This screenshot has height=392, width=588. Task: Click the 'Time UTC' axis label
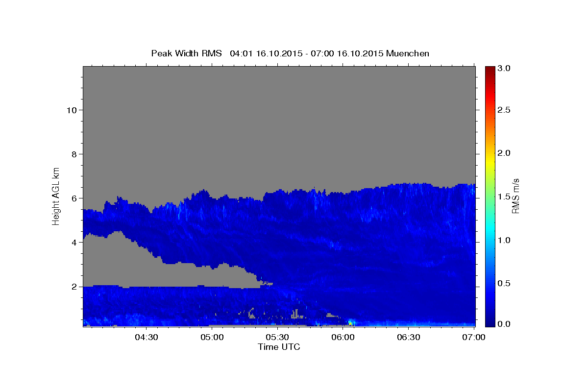click(279, 347)
